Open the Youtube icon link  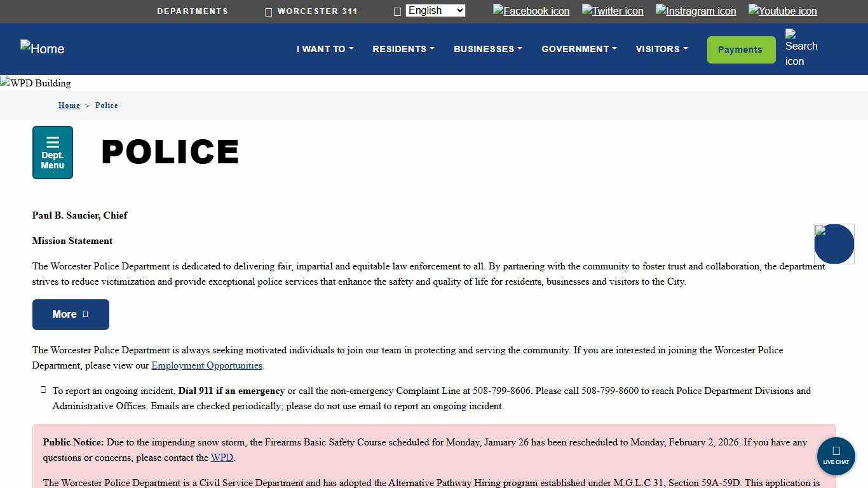pyautogui.click(x=782, y=11)
